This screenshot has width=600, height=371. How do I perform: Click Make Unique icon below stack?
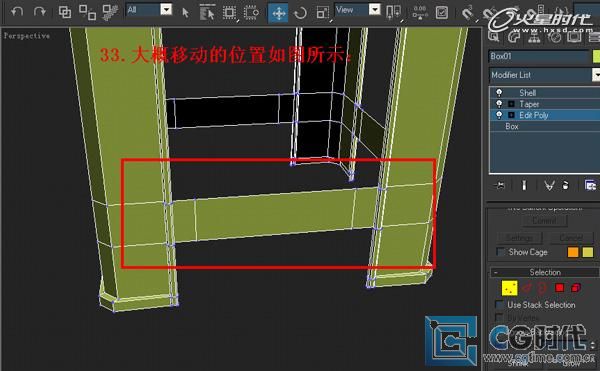549,186
